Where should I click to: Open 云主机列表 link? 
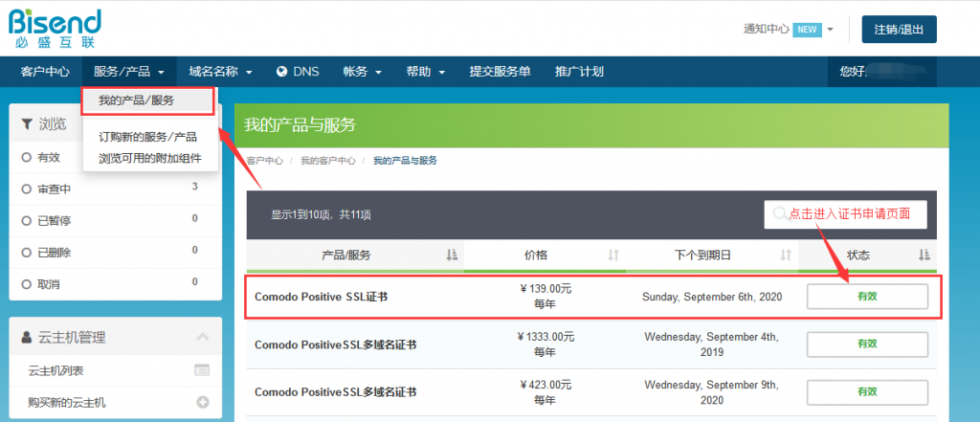coord(56,370)
